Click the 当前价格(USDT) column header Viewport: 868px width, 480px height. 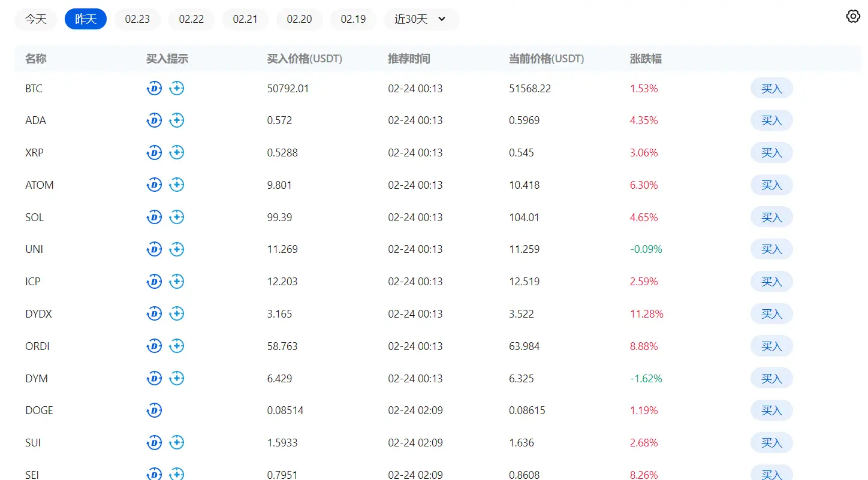(546, 59)
